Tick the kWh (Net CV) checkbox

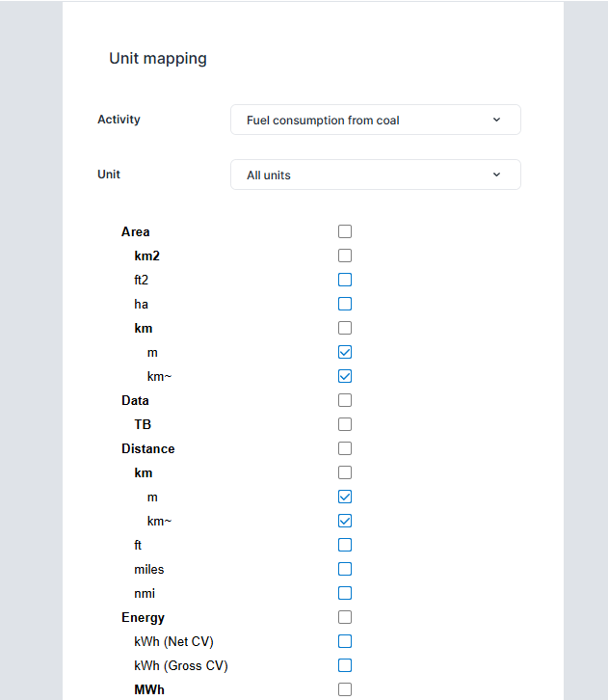tap(345, 641)
